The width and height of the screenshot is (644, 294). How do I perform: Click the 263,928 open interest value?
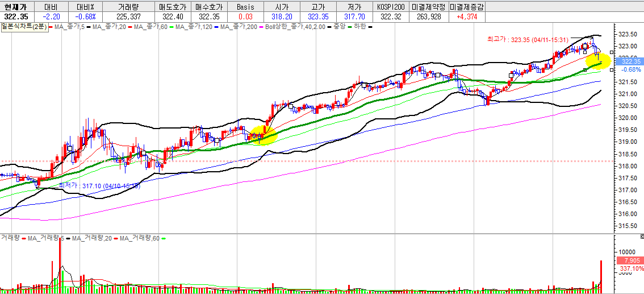[x=428, y=17]
